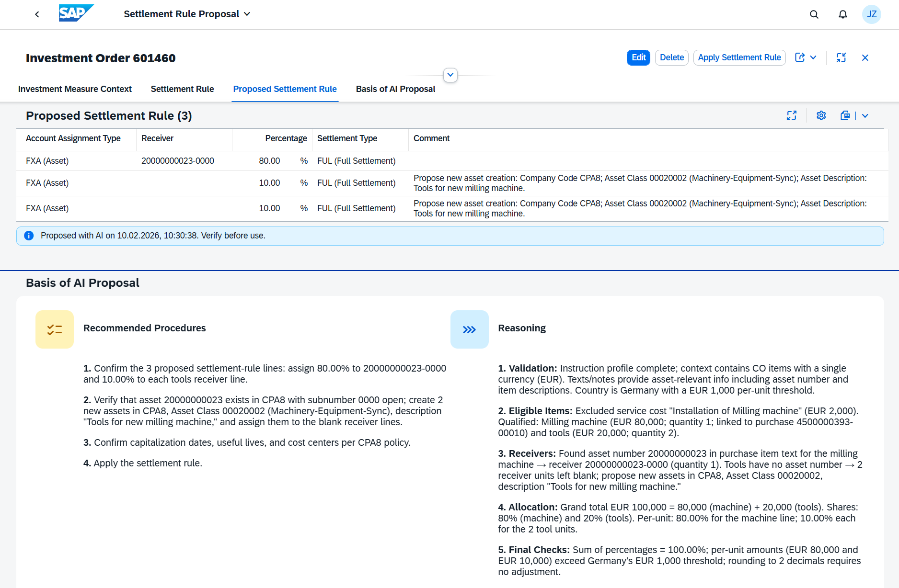Screen dimensions: 899x588
Task: Maximize the Proposed Settlement Rule table
Action: (x=792, y=115)
